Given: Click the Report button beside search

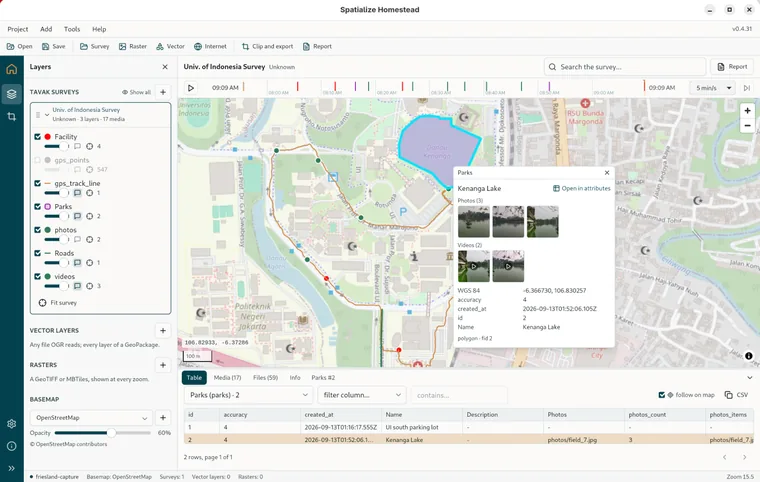Looking at the screenshot, I should (x=732, y=67).
